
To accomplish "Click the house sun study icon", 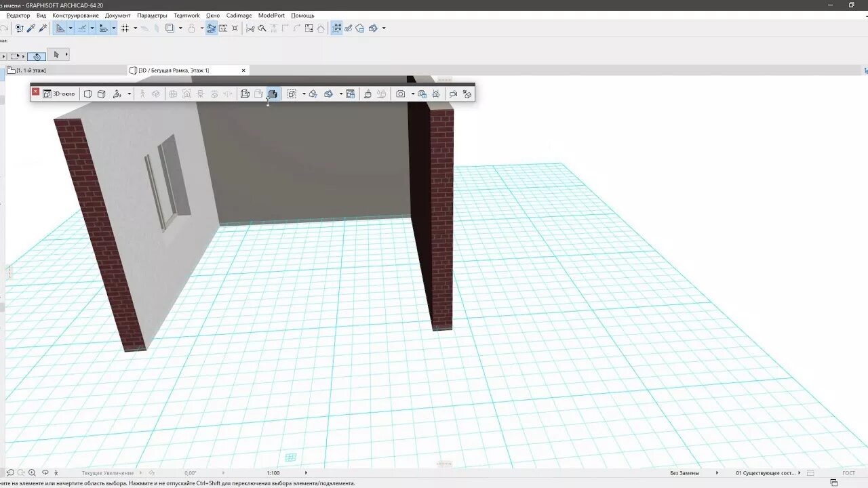I will click(436, 94).
